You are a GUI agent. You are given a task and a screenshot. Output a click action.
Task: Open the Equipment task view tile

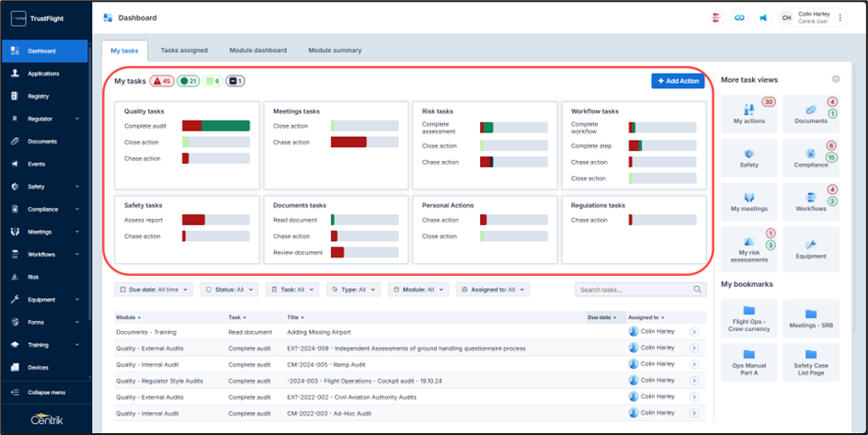[810, 249]
